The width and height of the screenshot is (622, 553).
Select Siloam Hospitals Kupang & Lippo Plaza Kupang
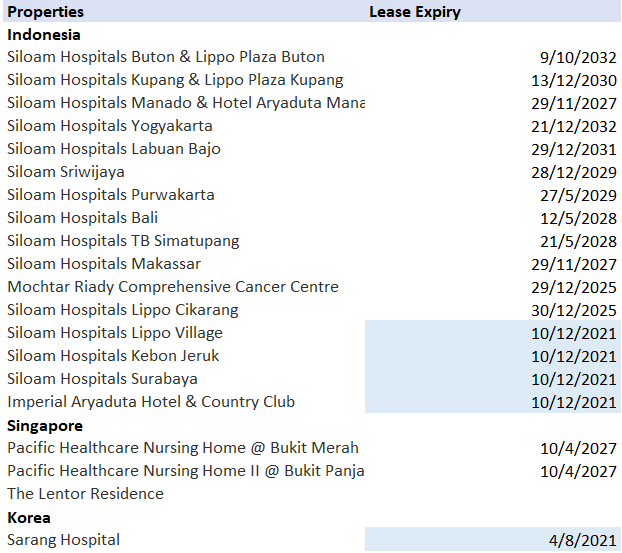pyautogui.click(x=175, y=80)
